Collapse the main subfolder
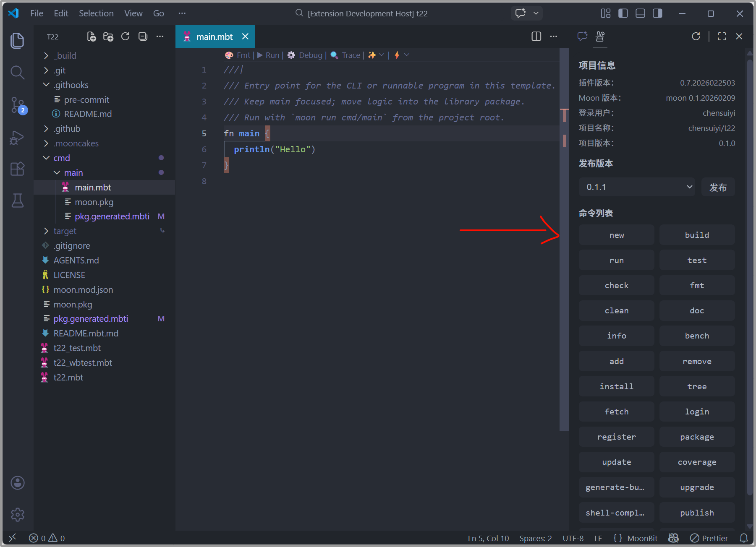This screenshot has width=756, height=547. [104, 172]
